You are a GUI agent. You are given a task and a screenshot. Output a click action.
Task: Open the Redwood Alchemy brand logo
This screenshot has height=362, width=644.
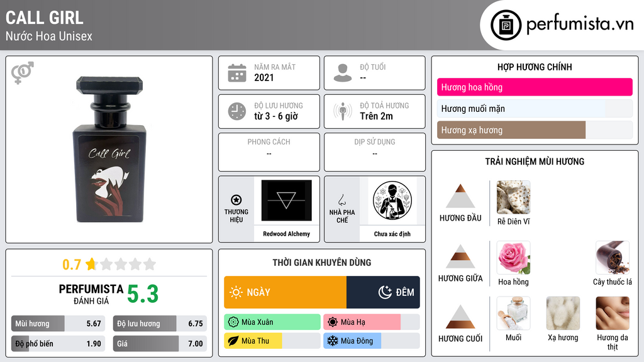[286, 200]
